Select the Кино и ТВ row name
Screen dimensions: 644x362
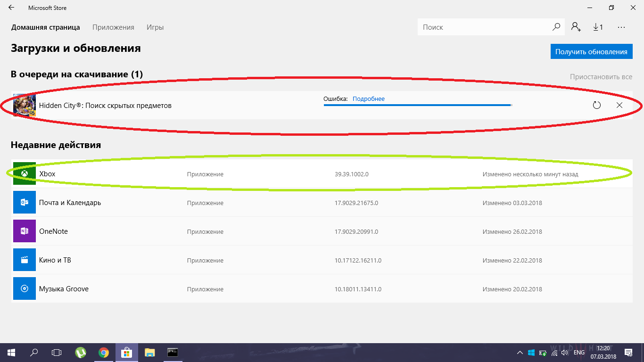point(55,260)
